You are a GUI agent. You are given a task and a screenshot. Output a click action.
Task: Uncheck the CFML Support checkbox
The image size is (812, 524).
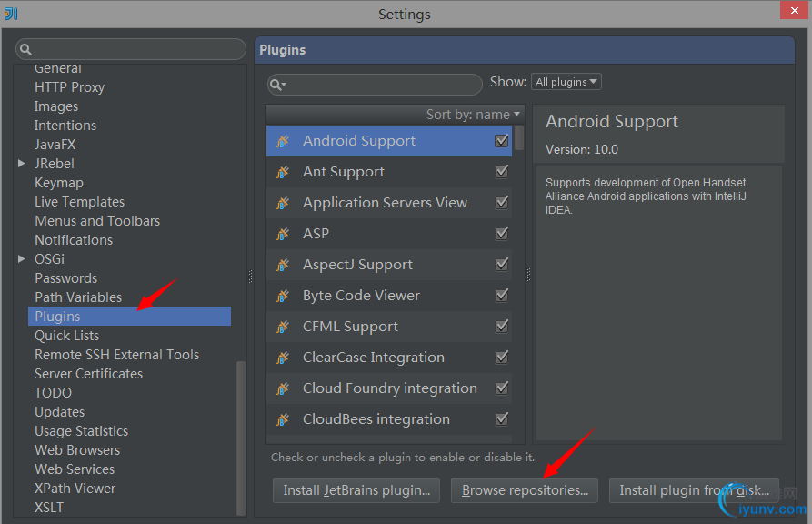pyautogui.click(x=502, y=326)
